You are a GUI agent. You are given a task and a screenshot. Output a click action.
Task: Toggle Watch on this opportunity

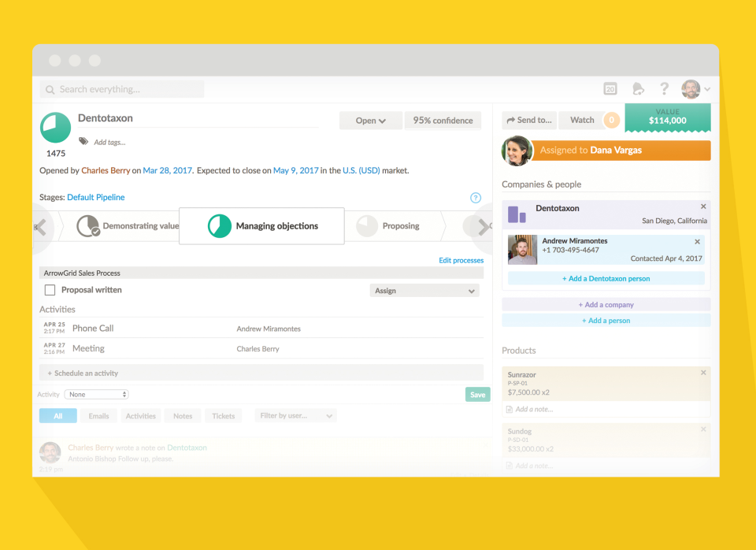click(582, 120)
